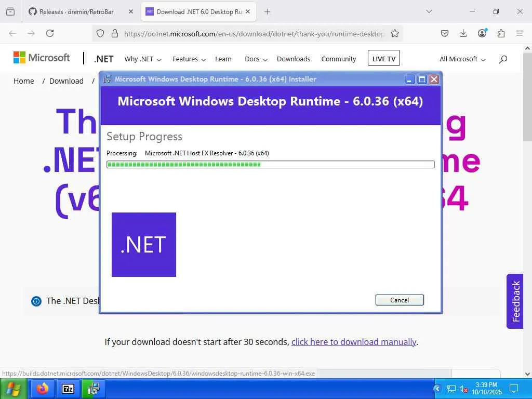Click the Microsoft logo
The image size is (532, 399).
[42, 58]
